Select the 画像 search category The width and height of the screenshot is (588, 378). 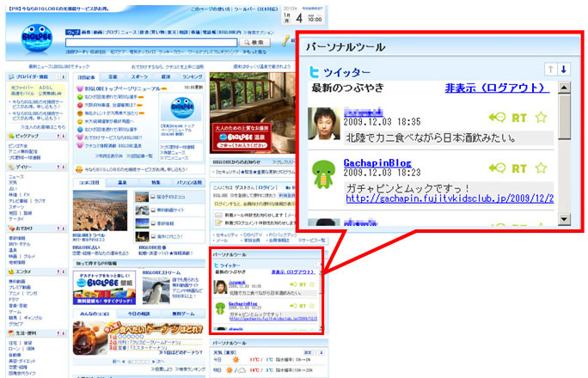click(x=86, y=33)
